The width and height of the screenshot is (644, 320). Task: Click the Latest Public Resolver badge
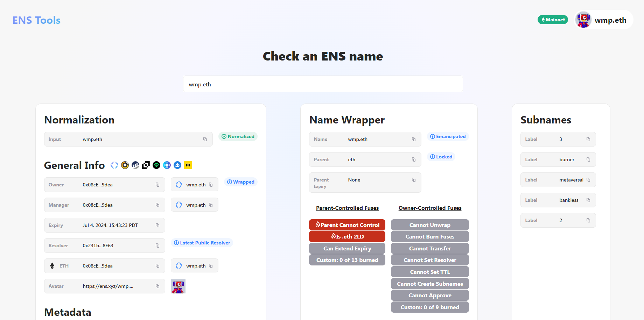pos(202,242)
